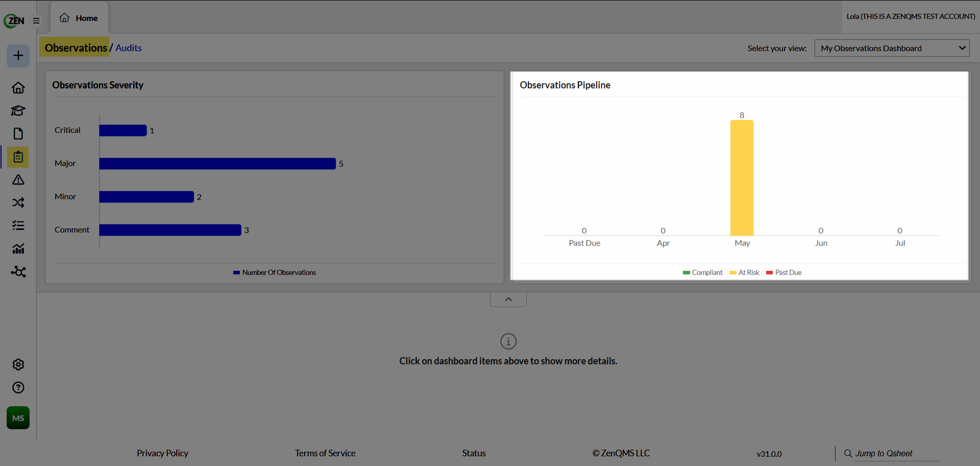Open the Issues warning triangle icon

coord(18,180)
